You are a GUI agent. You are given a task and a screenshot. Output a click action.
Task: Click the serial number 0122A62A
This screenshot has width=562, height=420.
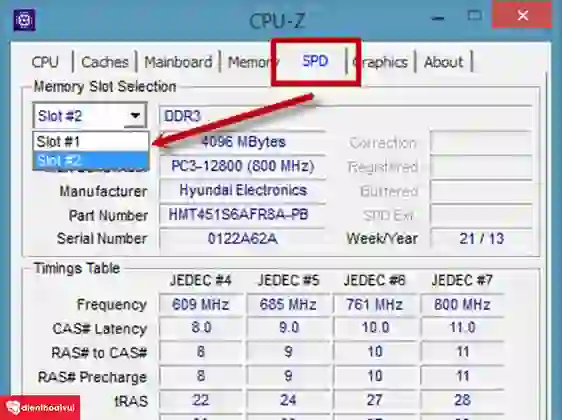pos(243,239)
